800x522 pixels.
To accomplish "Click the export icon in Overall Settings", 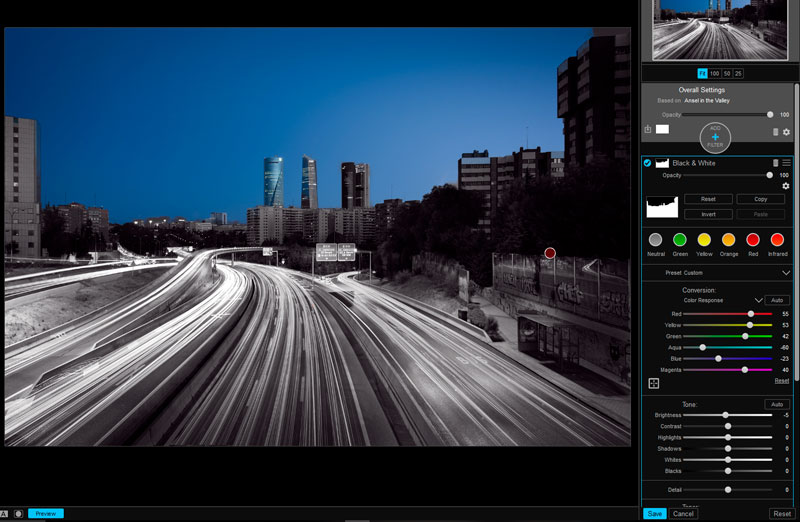I will (648, 130).
